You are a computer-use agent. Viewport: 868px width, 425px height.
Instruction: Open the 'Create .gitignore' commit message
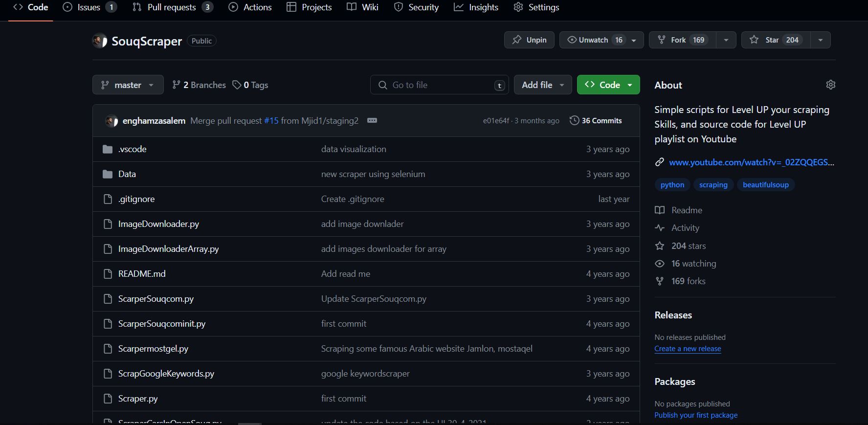[x=353, y=199]
